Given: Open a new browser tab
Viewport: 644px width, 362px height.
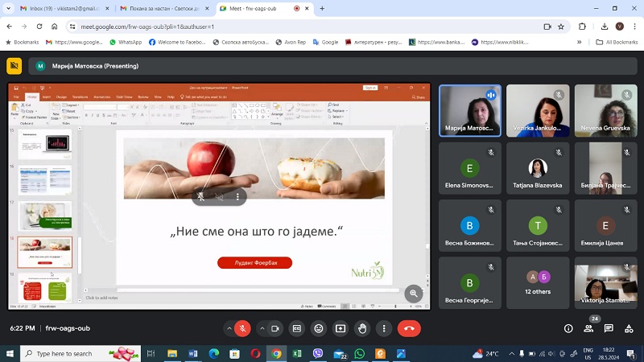Looking at the screenshot, I should click(322, 8).
